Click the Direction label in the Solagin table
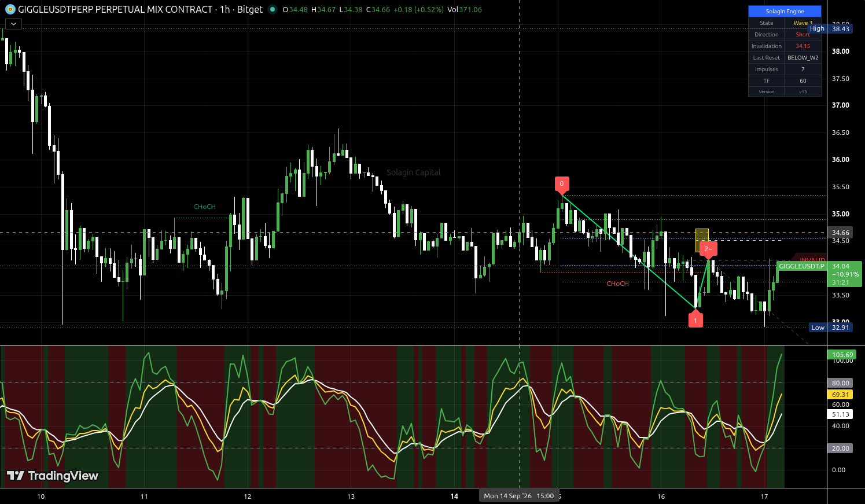The image size is (865, 504). click(766, 35)
